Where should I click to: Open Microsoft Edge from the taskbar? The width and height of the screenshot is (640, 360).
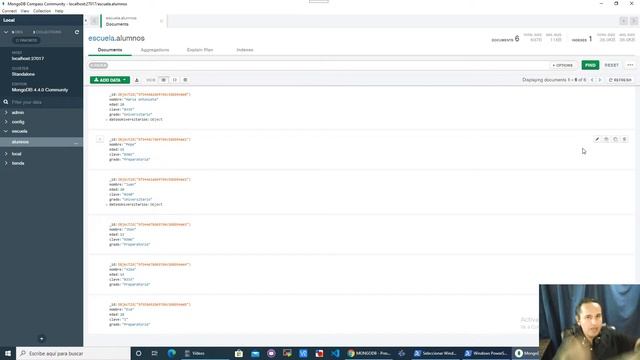click(171, 353)
